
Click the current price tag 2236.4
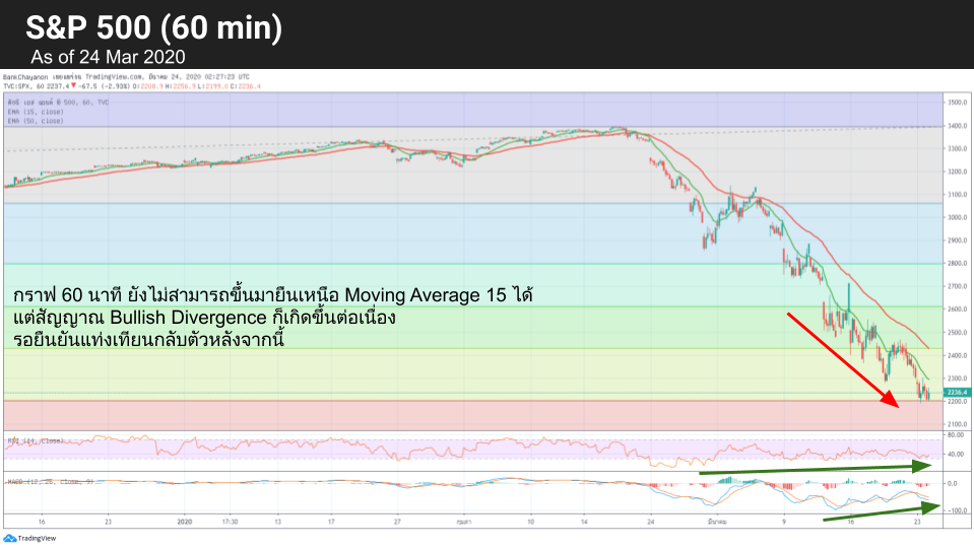tap(955, 393)
